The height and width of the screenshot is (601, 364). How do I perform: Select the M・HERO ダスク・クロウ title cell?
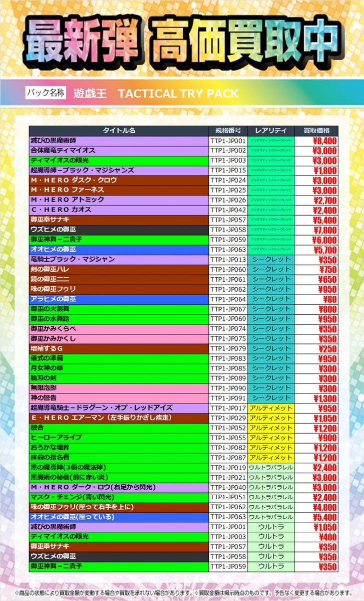[x=119, y=180]
